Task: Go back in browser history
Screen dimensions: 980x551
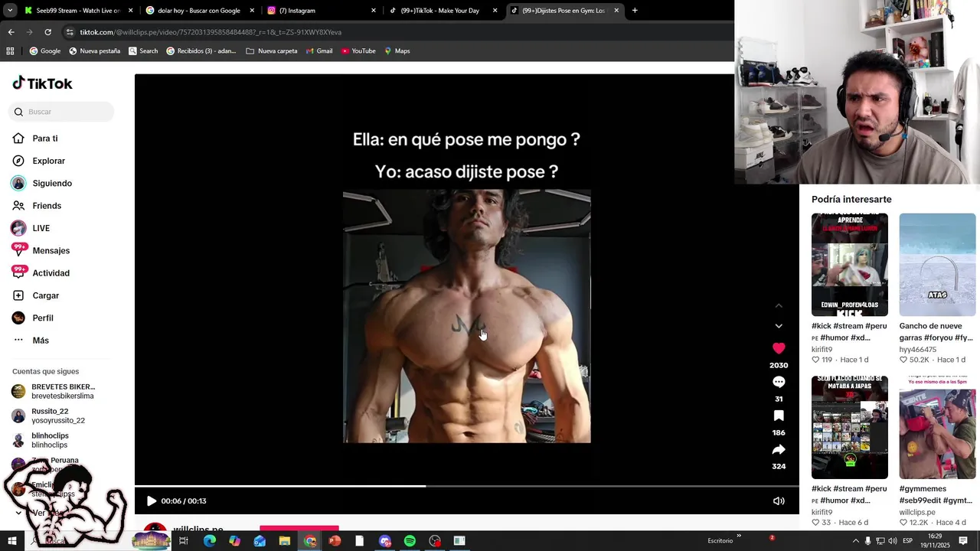Action: (11, 32)
